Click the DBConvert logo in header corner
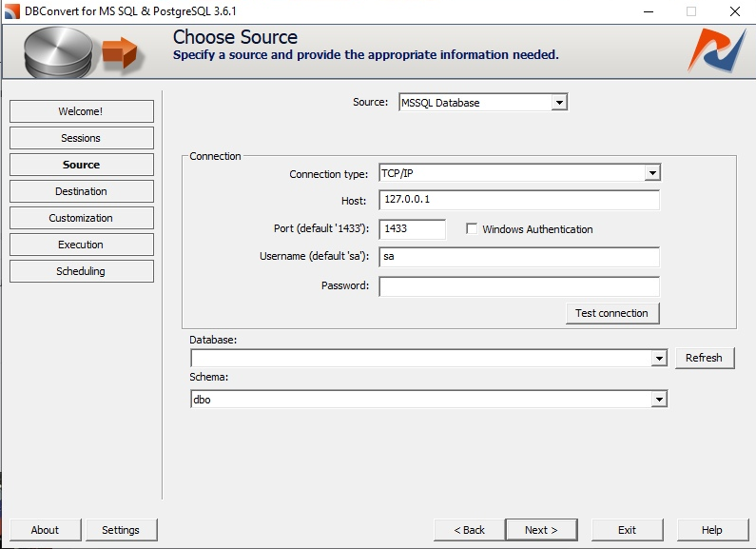Viewport: 756px width, 549px height. [x=717, y=50]
